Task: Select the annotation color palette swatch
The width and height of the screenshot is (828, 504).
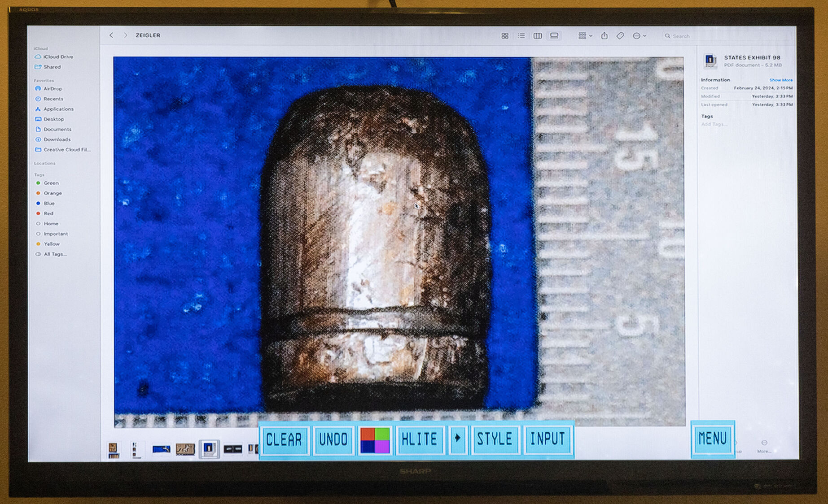Action: 376,440
